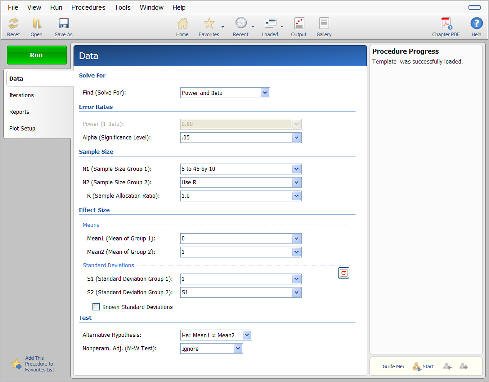The height and width of the screenshot is (382, 489).
Task: Go to Home via the house icon
Action: point(182,24)
